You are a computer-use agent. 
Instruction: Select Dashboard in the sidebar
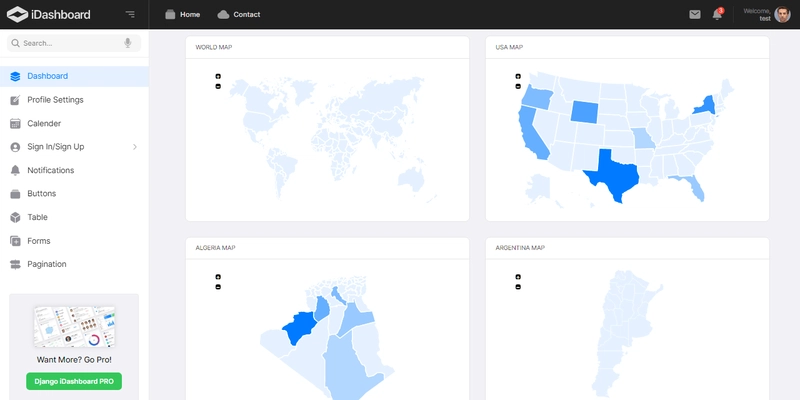click(x=74, y=76)
